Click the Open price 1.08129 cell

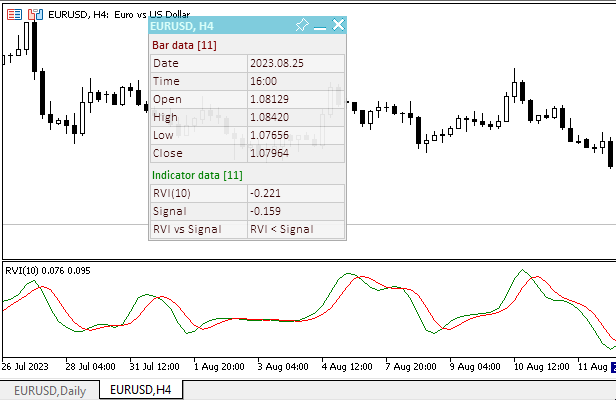[296, 99]
